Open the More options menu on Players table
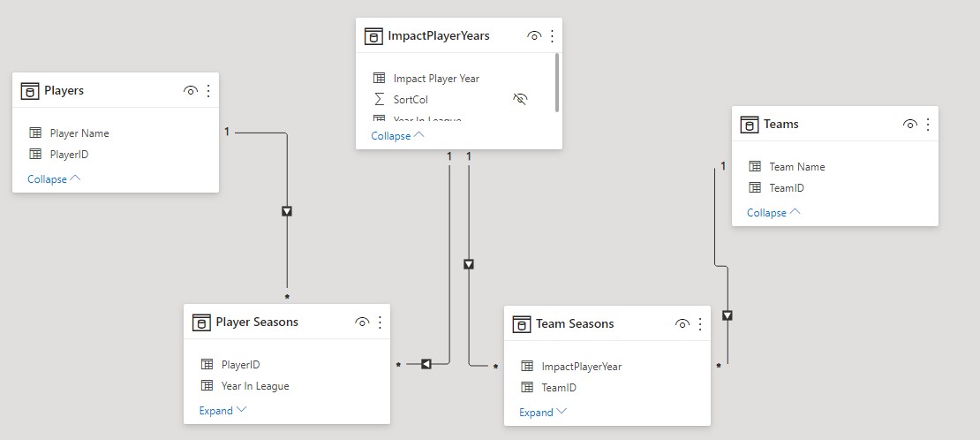 tap(209, 91)
